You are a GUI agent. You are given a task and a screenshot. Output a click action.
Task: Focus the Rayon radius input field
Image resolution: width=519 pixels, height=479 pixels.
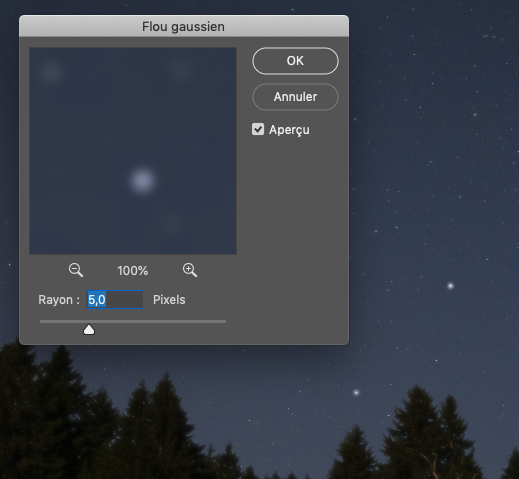[115, 300]
